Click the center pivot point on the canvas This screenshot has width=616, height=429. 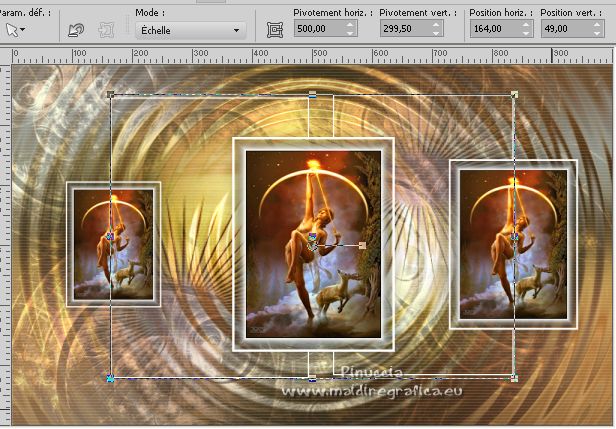(312, 246)
